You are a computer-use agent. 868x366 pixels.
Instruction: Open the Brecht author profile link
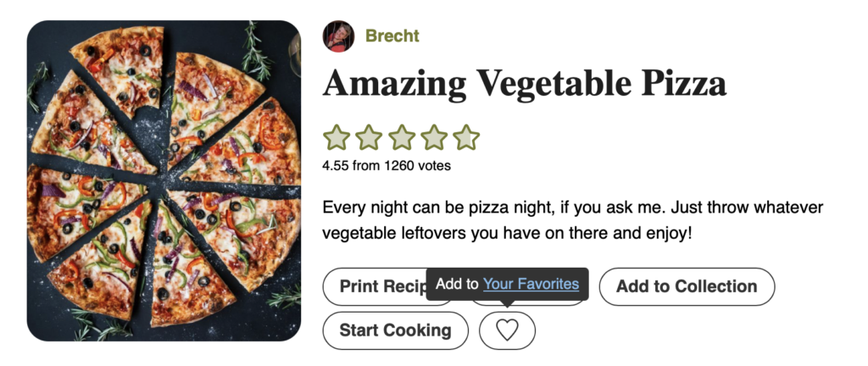392,36
